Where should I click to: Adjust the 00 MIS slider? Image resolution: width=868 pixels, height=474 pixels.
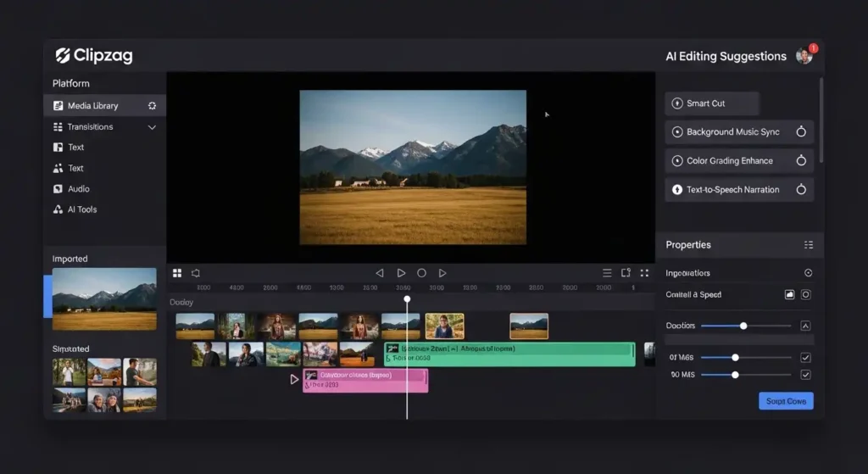tap(745, 375)
